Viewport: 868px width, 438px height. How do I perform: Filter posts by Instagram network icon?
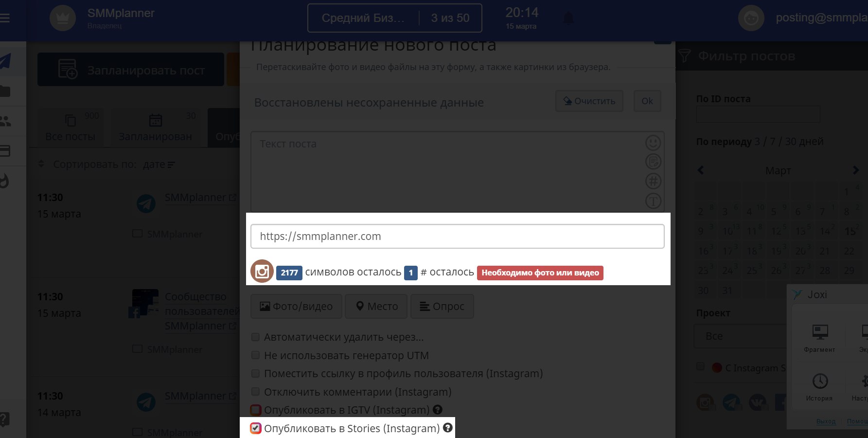706,402
